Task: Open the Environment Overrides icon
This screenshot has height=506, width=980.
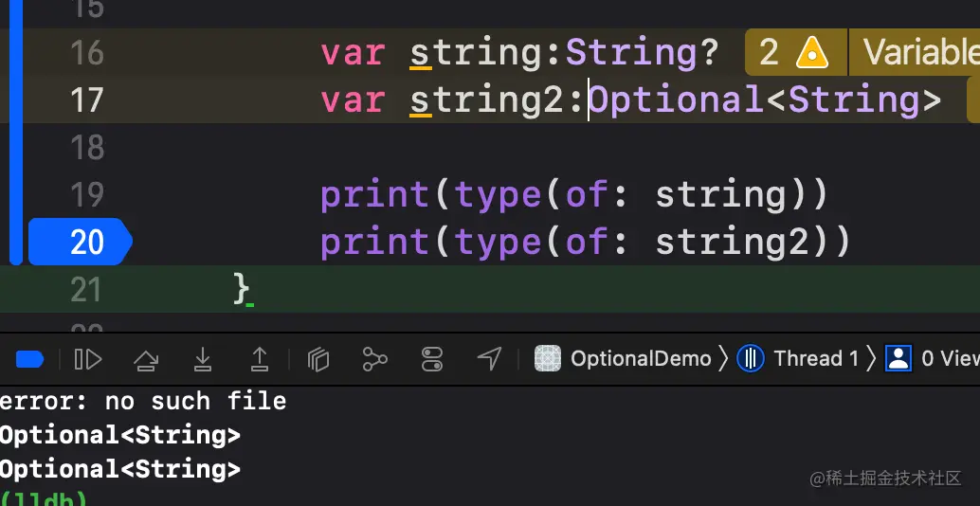Action: tap(432, 359)
